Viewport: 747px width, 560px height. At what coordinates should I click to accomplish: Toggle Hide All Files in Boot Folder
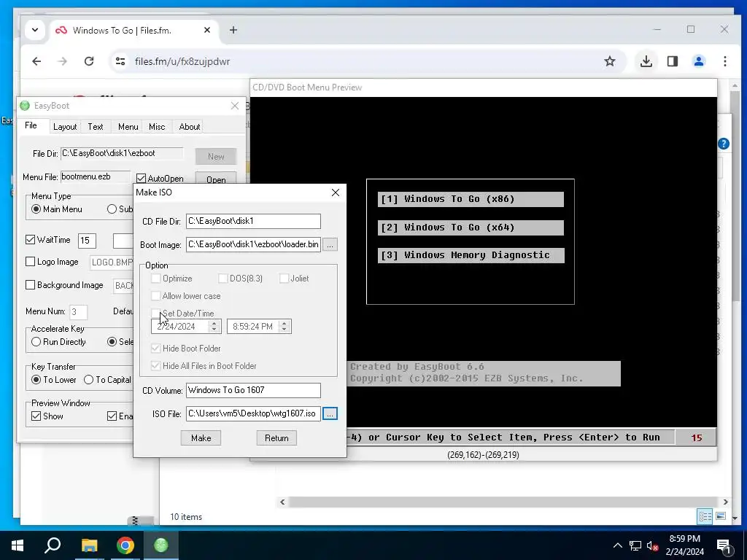(x=156, y=366)
